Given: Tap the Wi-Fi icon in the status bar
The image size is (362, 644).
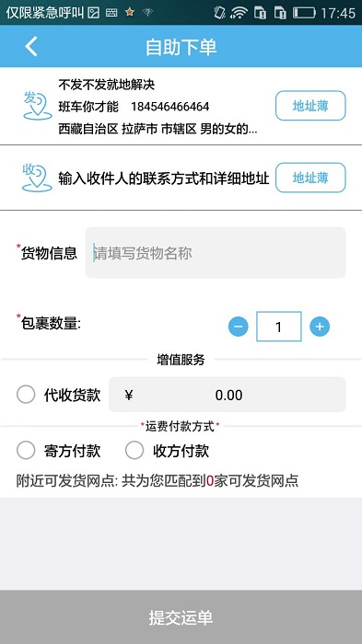Looking at the screenshot, I should [239, 13].
